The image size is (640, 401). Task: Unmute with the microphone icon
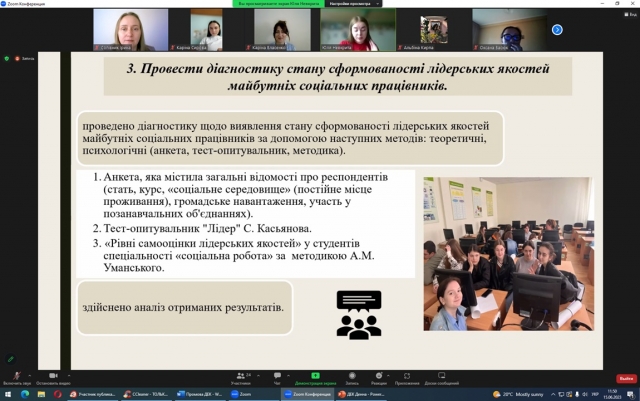[17, 376]
